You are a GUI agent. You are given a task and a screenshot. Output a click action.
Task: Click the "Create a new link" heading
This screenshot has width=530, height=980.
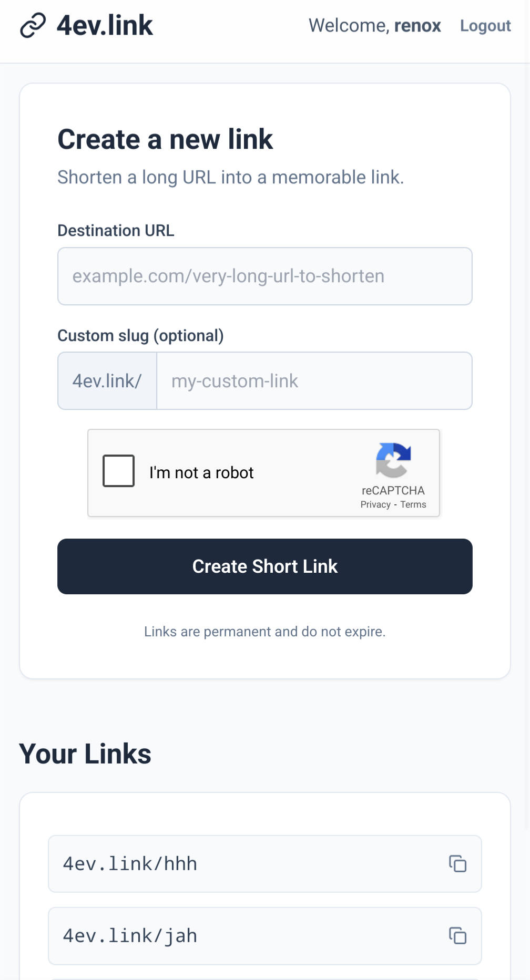pos(165,140)
